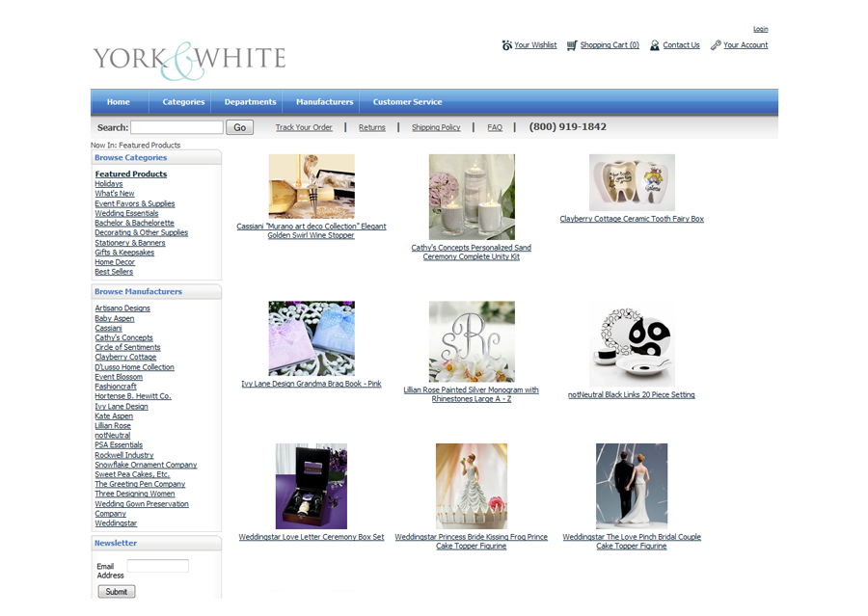Image resolution: width=868 pixels, height=616 pixels.
Task: Select Featured Products category
Action: click(x=130, y=174)
